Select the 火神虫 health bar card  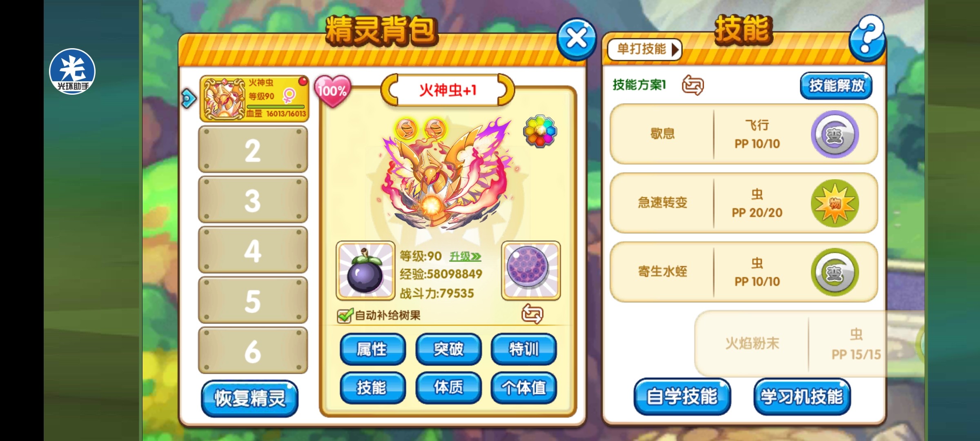254,98
